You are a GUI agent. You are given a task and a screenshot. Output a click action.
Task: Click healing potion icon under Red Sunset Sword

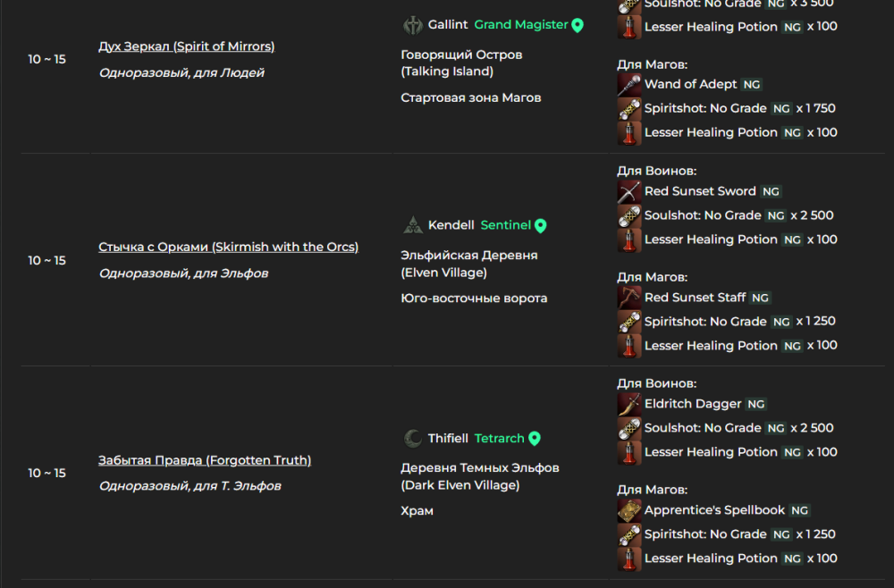629,239
